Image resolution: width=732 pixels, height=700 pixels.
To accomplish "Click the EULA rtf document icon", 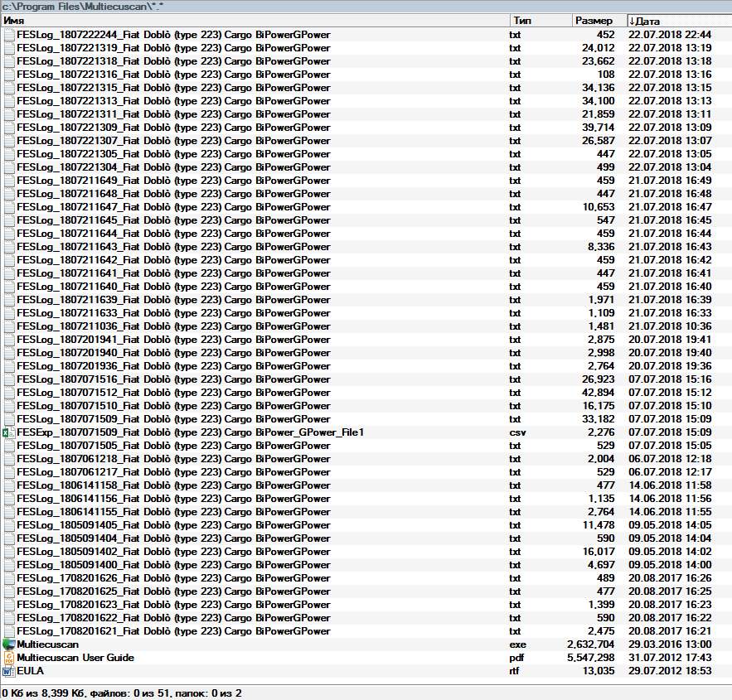I will (8, 671).
